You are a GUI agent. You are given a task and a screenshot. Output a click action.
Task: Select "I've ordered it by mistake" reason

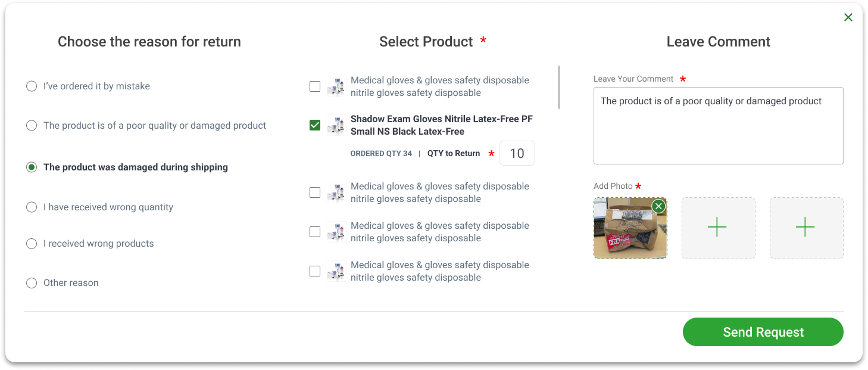(32, 86)
